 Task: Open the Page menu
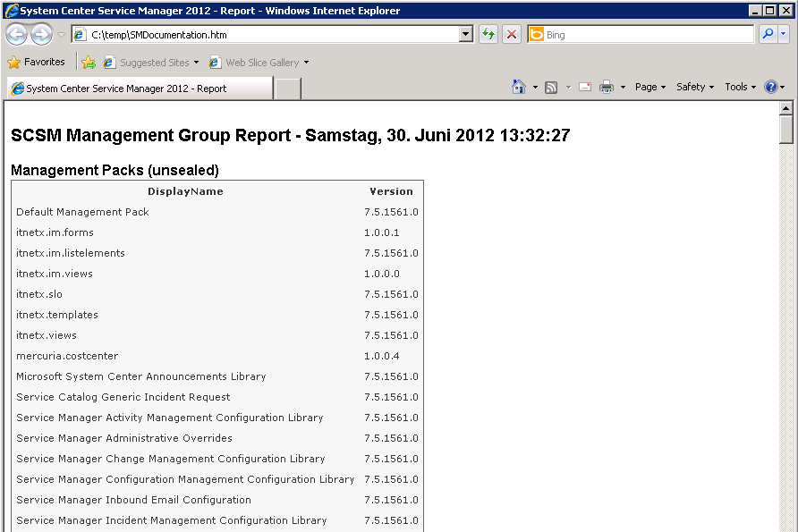tap(649, 87)
